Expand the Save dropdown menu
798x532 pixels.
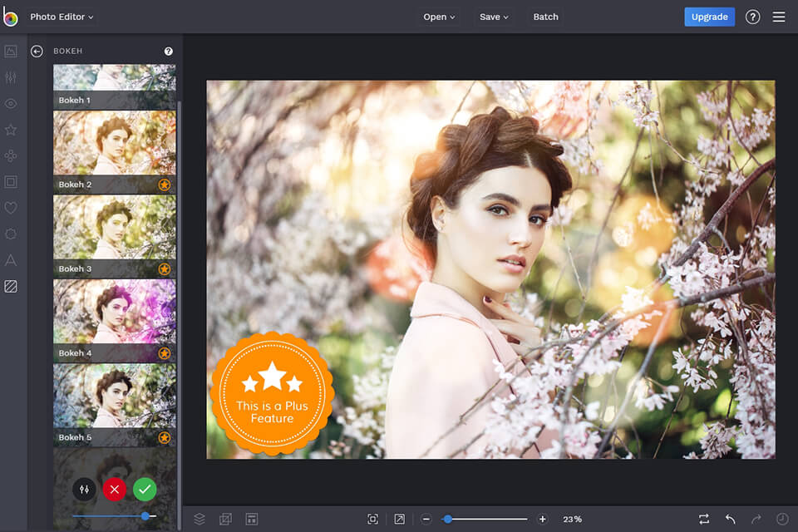click(494, 17)
